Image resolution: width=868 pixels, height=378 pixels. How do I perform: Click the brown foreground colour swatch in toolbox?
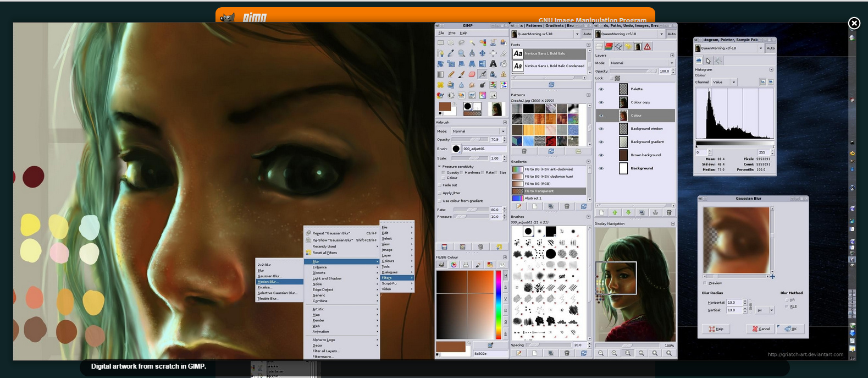[444, 107]
